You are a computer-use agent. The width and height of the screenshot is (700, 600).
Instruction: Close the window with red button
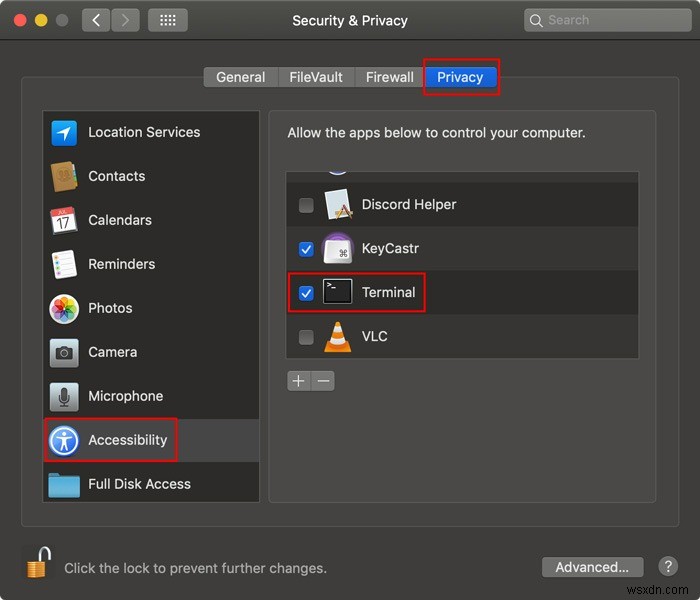(x=20, y=20)
